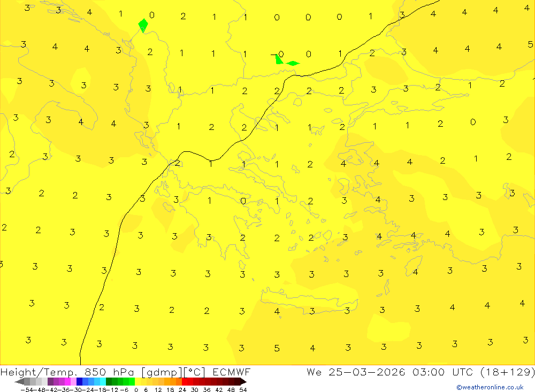Click the 'ECMWF' model label

click(231, 372)
